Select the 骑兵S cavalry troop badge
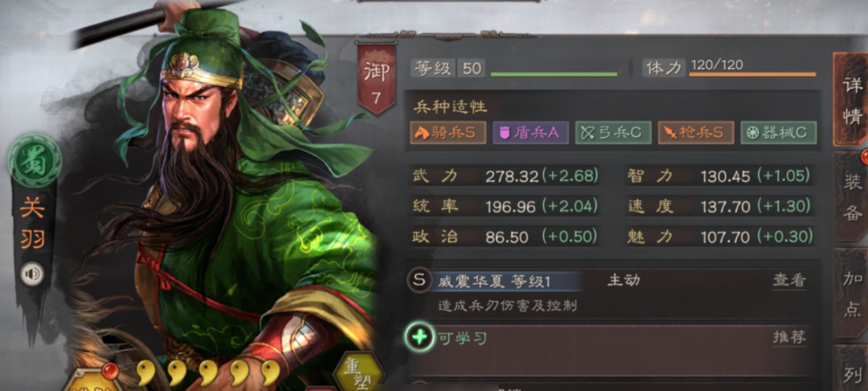 pos(448,132)
